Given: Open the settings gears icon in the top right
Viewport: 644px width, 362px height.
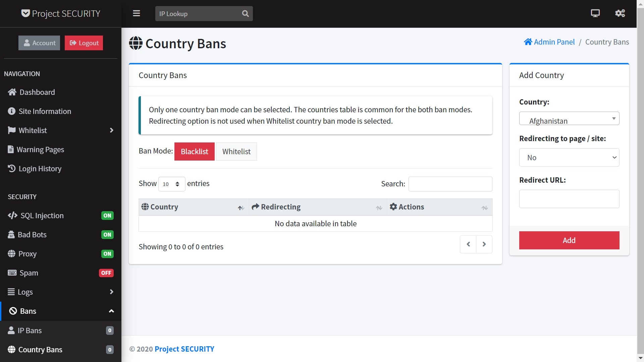Looking at the screenshot, I should tap(620, 13).
